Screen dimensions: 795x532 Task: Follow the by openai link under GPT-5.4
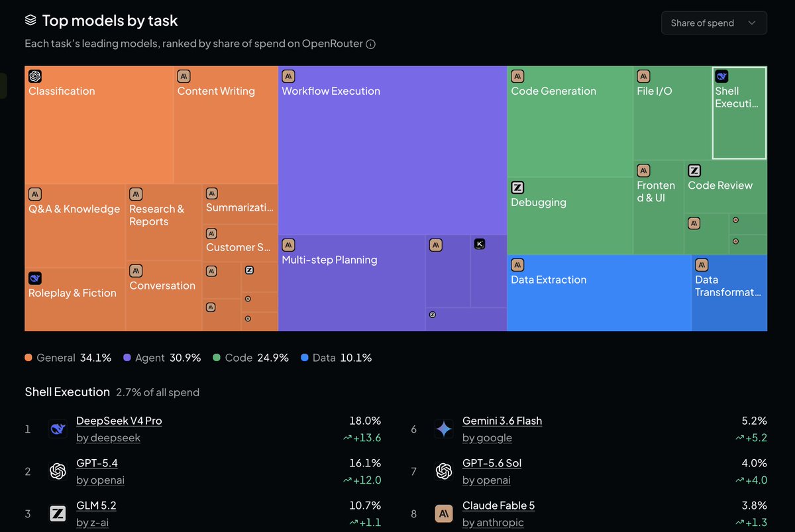click(100, 480)
